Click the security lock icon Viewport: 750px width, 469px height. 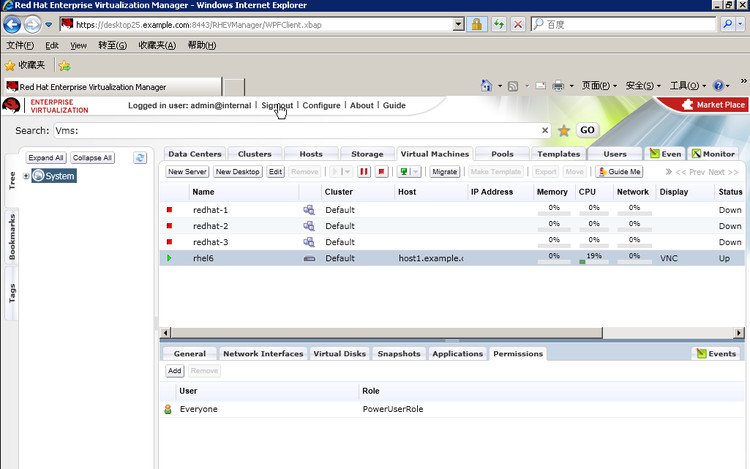tap(476, 24)
